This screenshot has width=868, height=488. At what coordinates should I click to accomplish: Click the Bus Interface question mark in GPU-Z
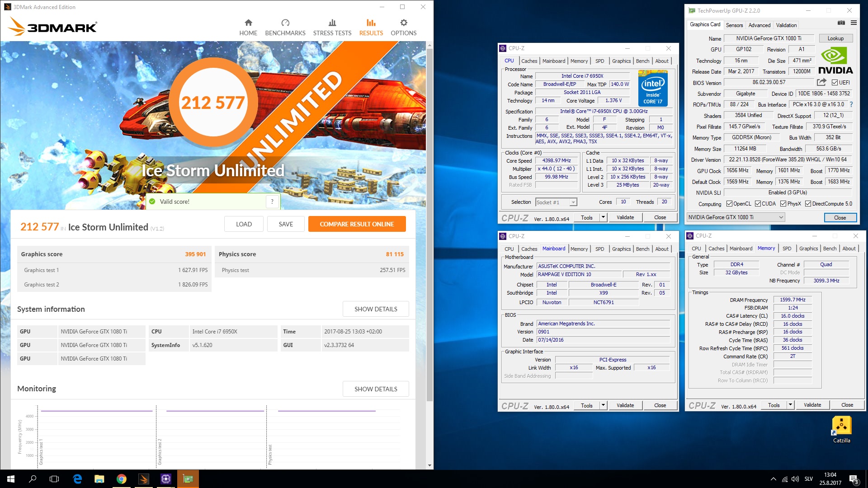tap(851, 104)
